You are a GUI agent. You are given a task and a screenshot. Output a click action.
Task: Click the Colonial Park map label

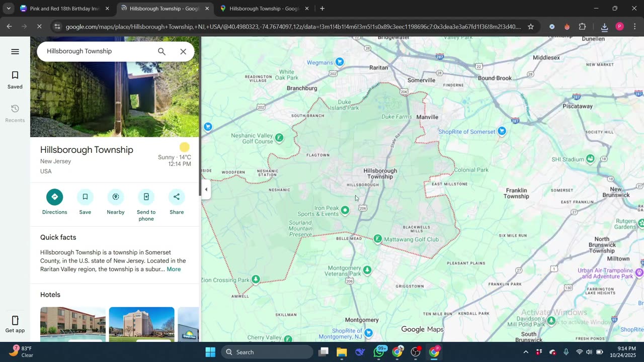(x=471, y=170)
